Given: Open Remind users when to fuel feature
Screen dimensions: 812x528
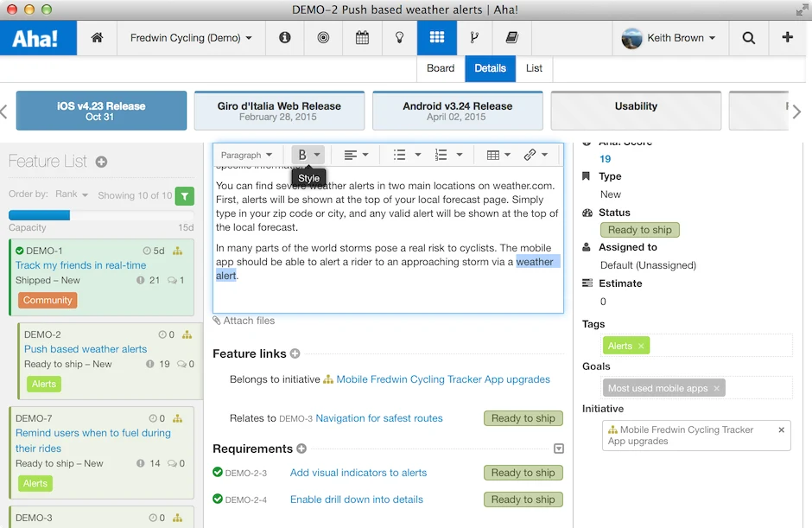Looking at the screenshot, I should 93,441.
